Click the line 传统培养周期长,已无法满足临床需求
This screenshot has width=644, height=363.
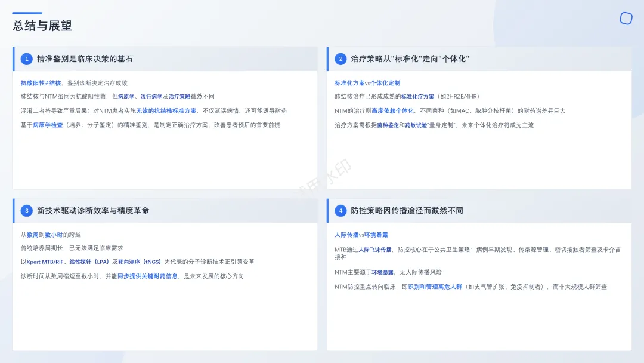(72, 248)
